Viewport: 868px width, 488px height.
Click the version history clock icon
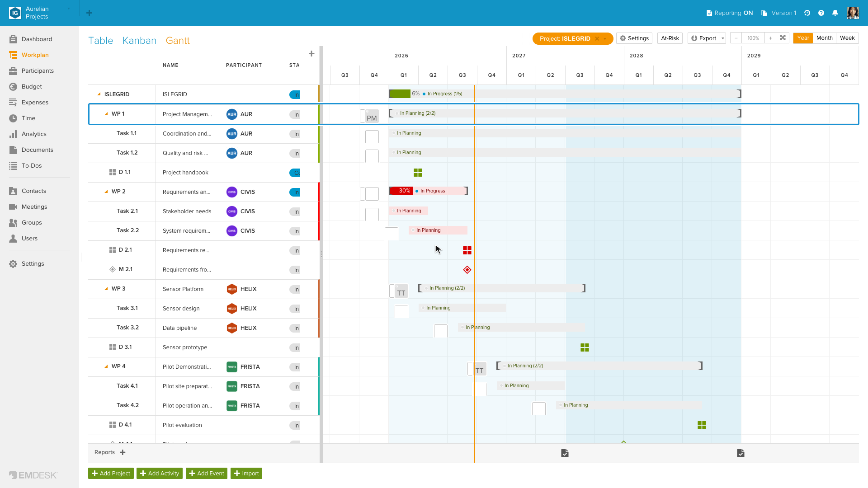pos(807,13)
